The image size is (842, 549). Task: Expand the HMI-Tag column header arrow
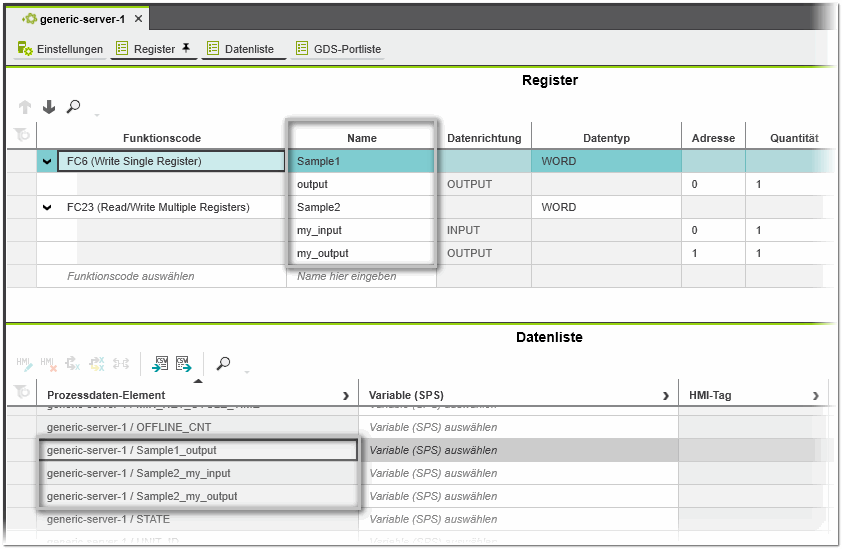click(821, 396)
